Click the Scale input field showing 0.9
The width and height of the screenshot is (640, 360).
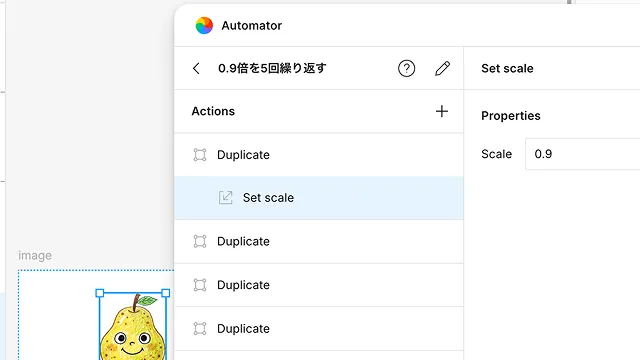click(x=582, y=154)
